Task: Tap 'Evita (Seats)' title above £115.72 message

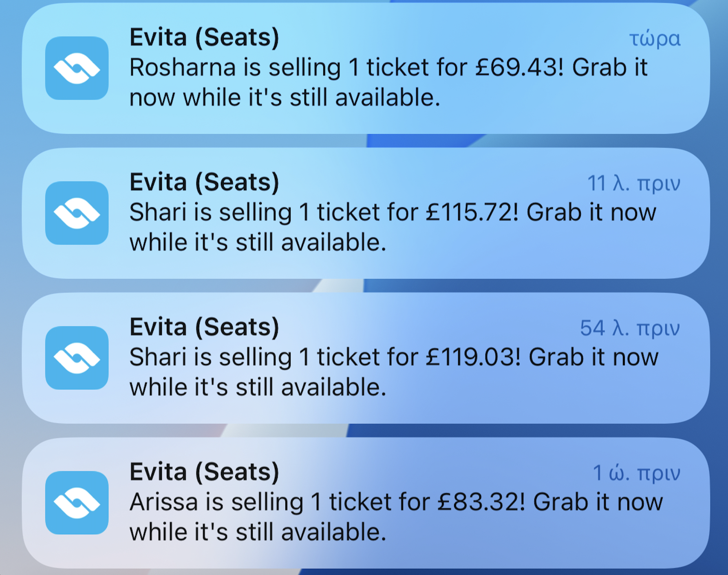Action: pyautogui.click(x=204, y=182)
